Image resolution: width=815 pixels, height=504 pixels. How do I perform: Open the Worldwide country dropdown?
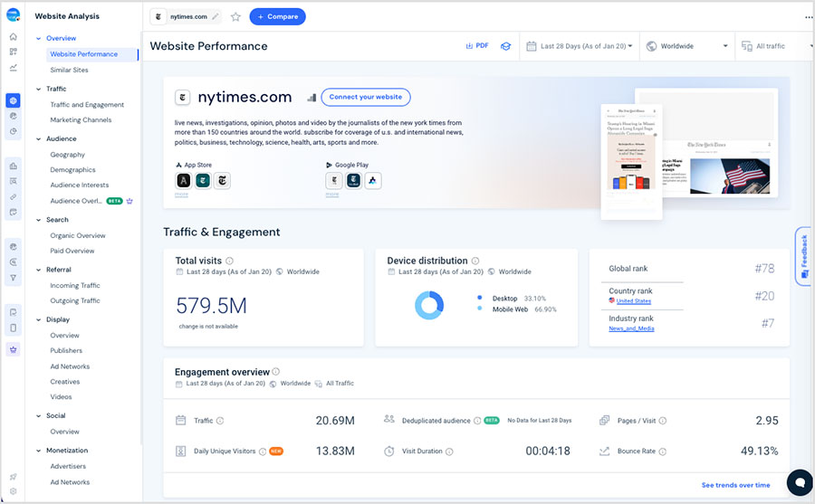pyautogui.click(x=686, y=46)
